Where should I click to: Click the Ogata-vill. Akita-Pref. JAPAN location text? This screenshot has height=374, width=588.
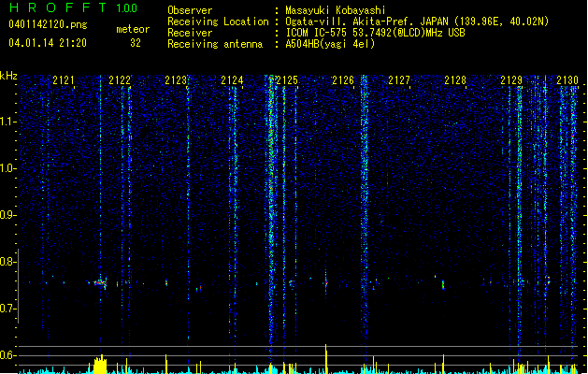click(x=366, y=22)
